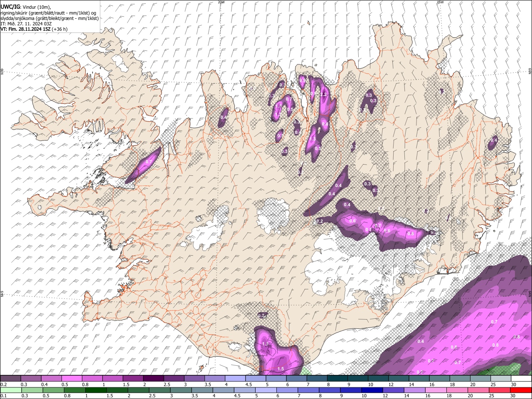Click the deep blue 10 rain legend swatch
This screenshot has height=399, width=532.
[372, 390]
